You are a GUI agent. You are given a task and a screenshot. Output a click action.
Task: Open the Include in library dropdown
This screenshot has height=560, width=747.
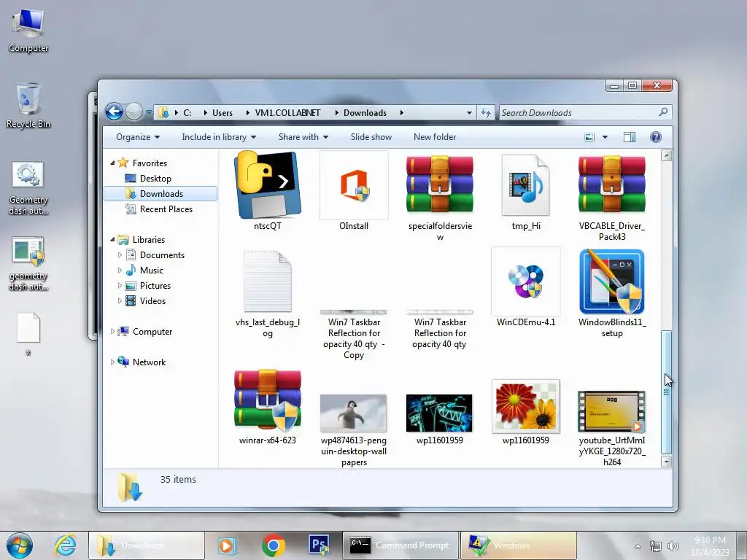(x=219, y=137)
